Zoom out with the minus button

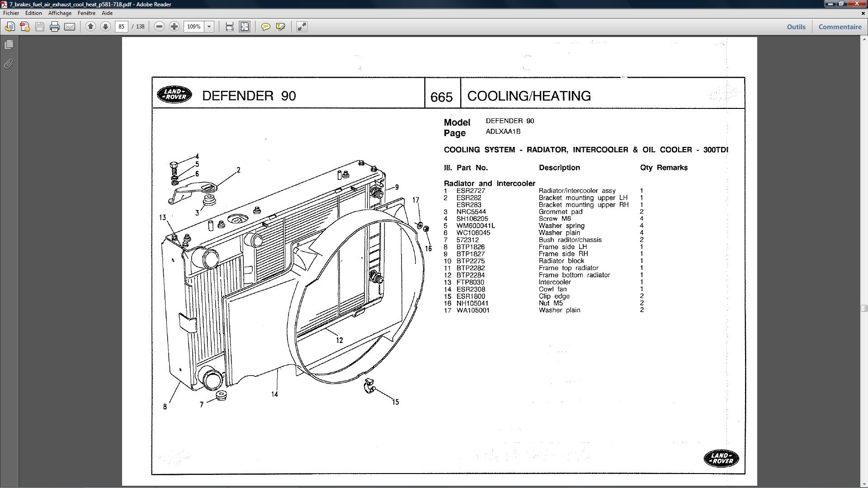click(x=159, y=27)
